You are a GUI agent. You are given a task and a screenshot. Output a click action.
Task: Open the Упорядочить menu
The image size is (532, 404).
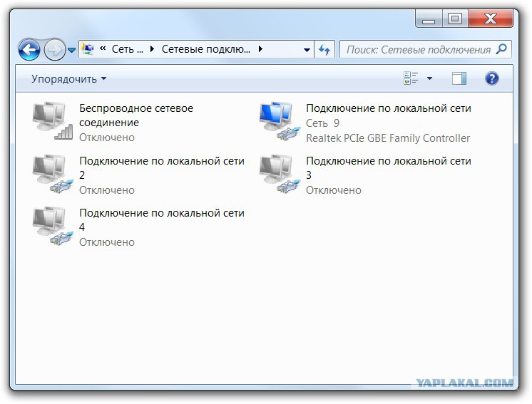pos(69,79)
